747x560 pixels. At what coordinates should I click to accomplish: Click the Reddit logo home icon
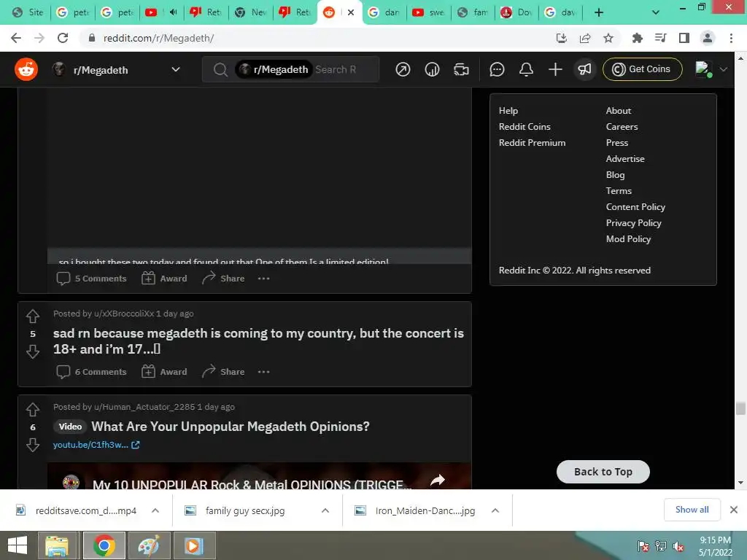click(x=26, y=69)
